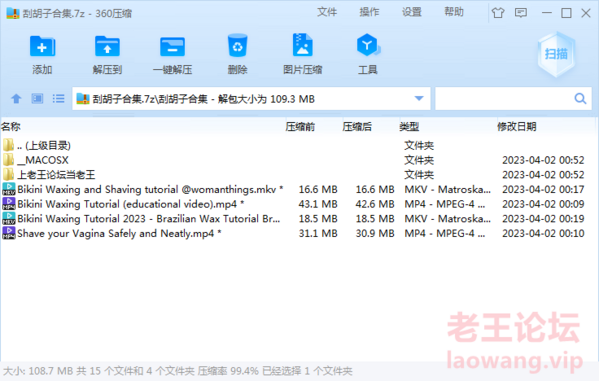Click the search magnifier icon

coord(580,99)
